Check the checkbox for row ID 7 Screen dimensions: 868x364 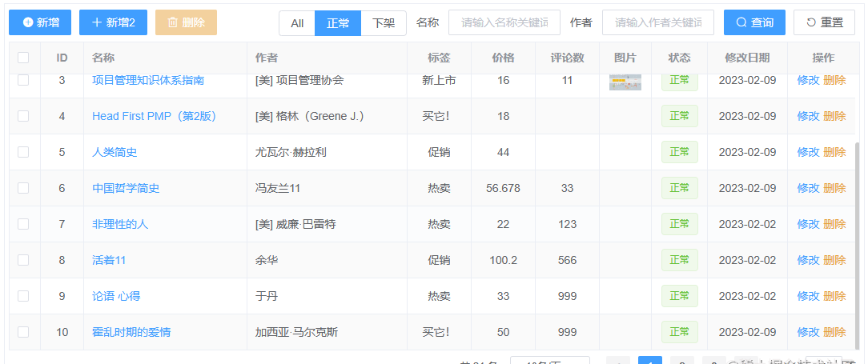coord(23,224)
